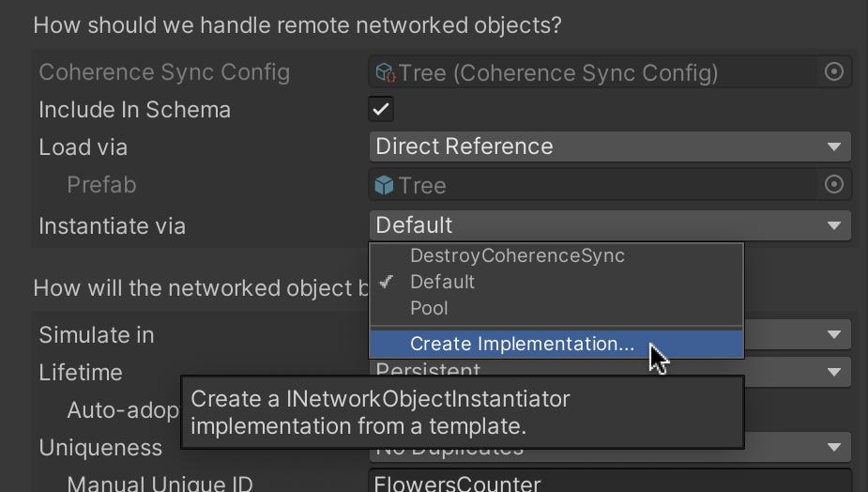Open the Uniqueness dropdown arrow
The height and width of the screenshot is (492, 868).
click(x=833, y=448)
